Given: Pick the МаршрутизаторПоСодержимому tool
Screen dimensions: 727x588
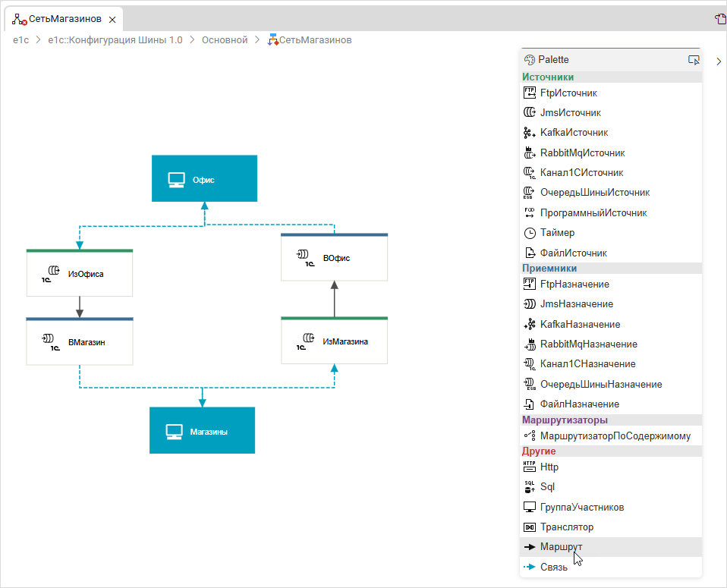Looking at the screenshot, I should (x=615, y=436).
